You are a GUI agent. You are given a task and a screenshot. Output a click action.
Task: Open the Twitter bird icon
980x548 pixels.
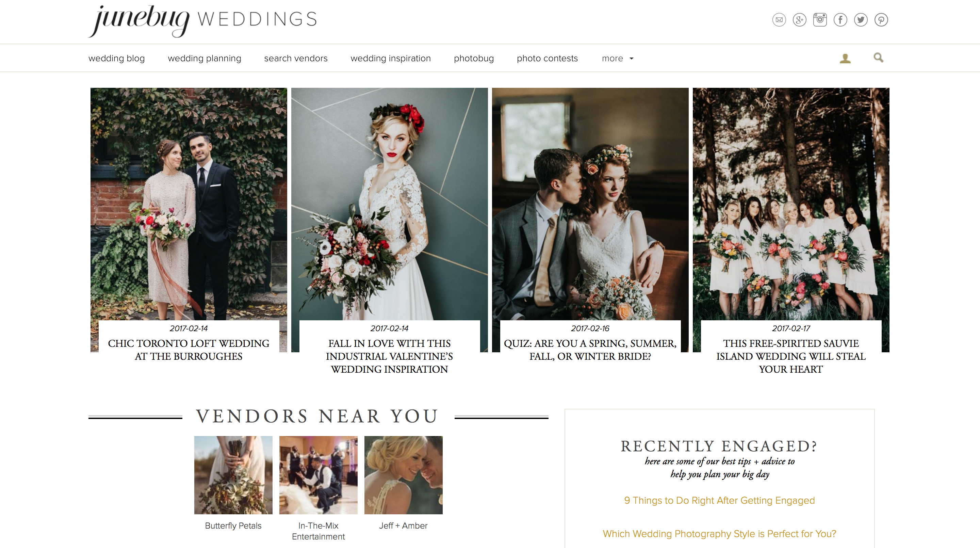[861, 20]
